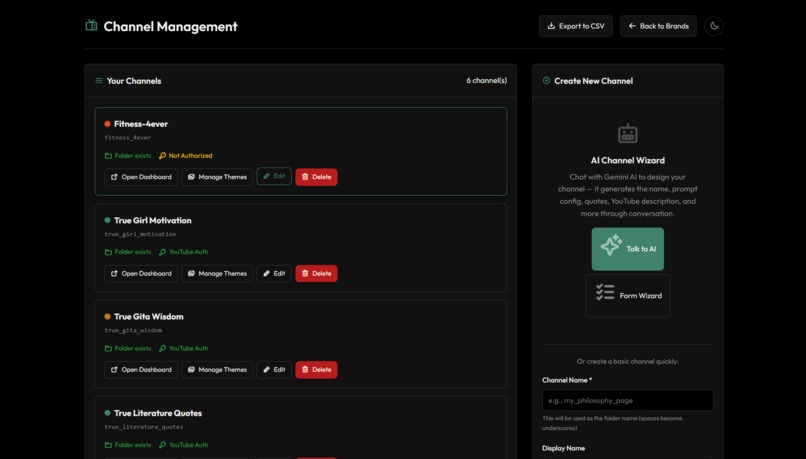The height and width of the screenshot is (459, 806).
Task: Click the true_literature_quotes folder name
Action: coord(144,427)
